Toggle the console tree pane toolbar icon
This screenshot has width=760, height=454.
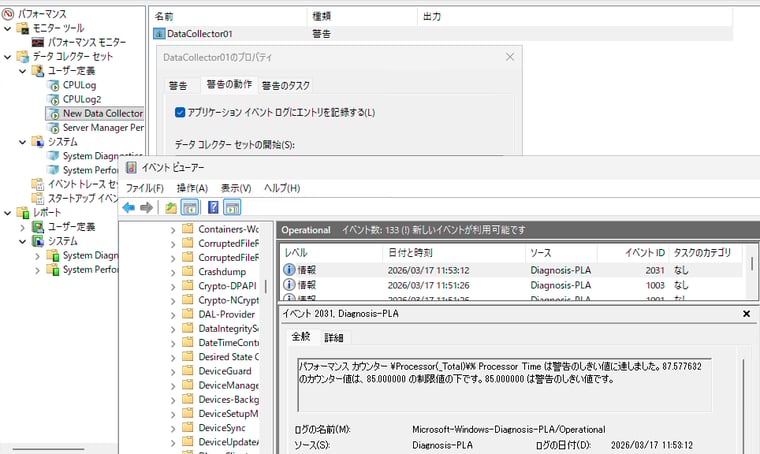[190, 208]
